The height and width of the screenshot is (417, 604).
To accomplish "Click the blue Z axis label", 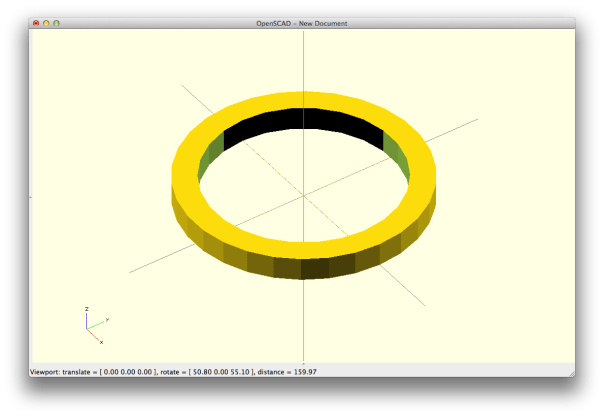I will pos(87,308).
